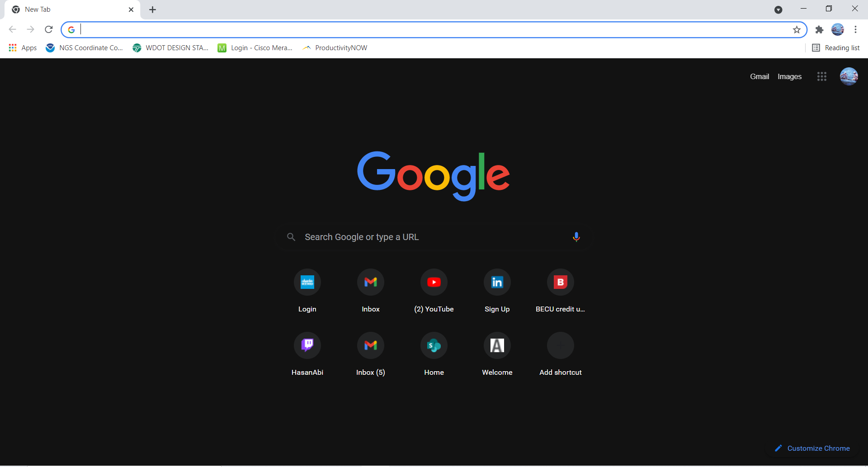Open the LinkedIn Sign Up shortcut
This screenshot has height=467, width=868.
point(497,291)
